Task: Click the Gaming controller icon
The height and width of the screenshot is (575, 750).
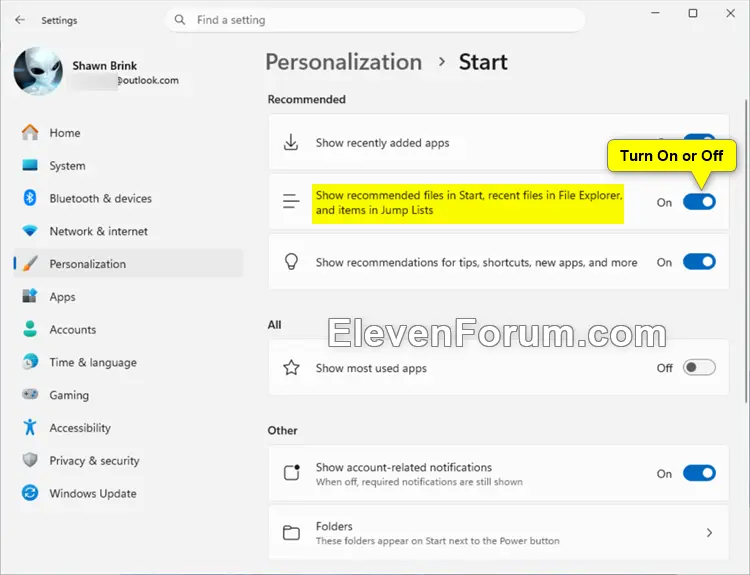Action: click(x=30, y=394)
